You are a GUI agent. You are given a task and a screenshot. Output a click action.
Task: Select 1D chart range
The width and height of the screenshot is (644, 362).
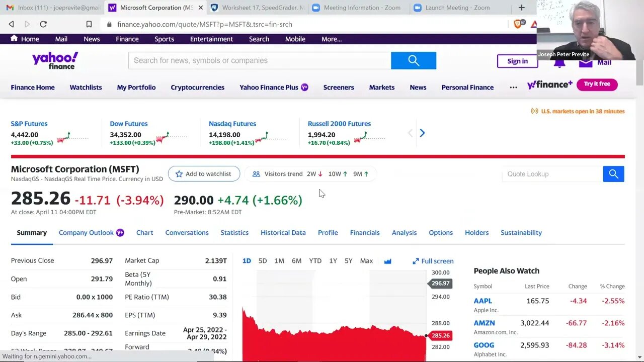247,261
